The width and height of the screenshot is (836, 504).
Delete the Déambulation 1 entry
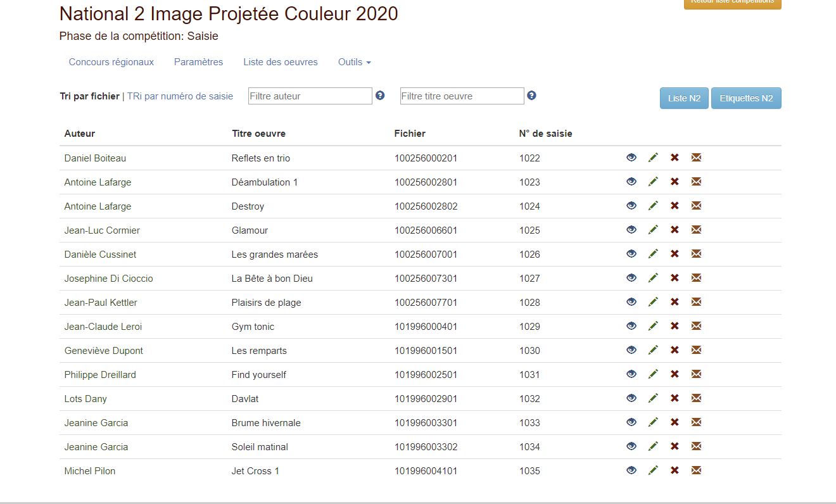(674, 182)
